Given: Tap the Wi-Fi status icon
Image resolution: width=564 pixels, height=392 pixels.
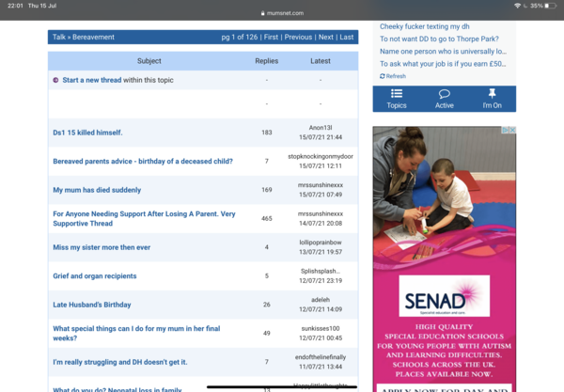Looking at the screenshot, I should coord(517,6).
